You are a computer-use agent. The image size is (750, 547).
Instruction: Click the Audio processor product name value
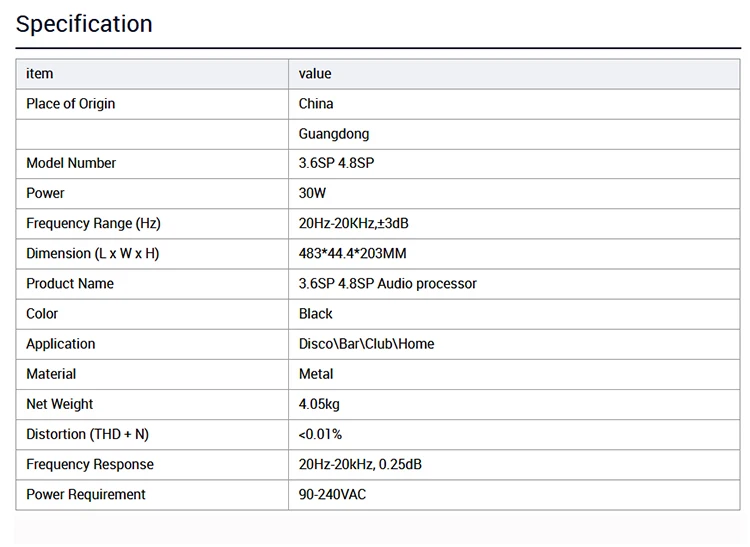click(387, 284)
